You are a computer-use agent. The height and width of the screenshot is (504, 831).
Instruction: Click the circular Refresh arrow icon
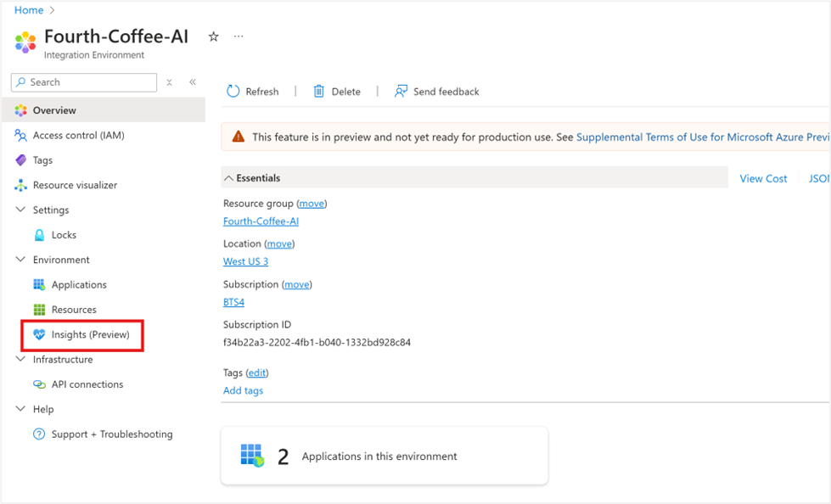(x=233, y=91)
